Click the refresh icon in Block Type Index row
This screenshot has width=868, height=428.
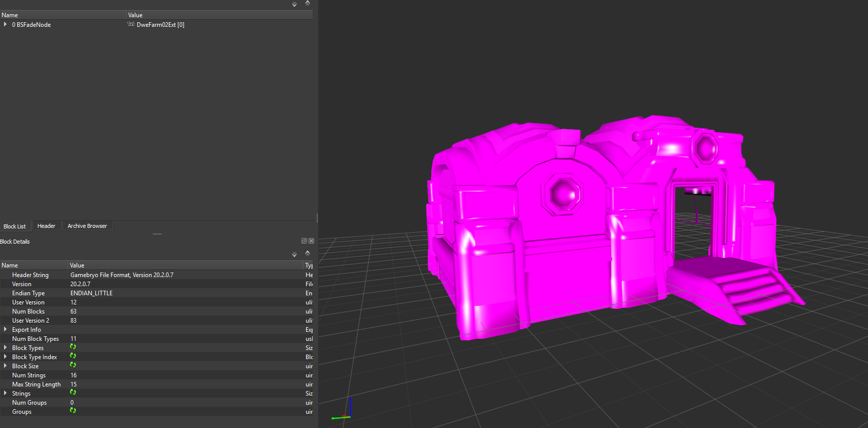[x=73, y=356]
